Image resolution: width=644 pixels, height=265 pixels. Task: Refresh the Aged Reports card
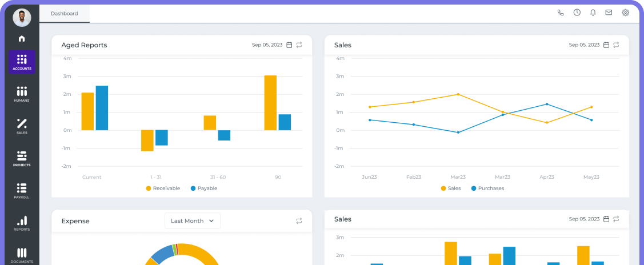pyautogui.click(x=299, y=45)
